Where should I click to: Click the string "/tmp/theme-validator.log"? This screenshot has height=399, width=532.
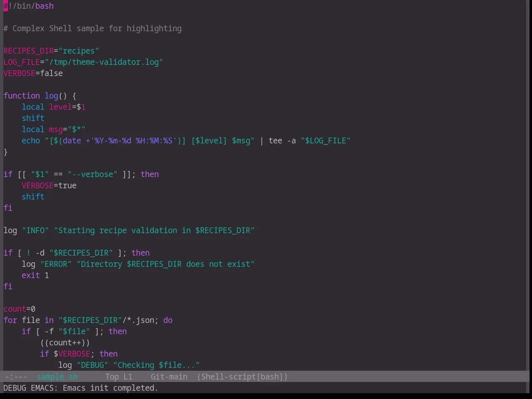pyautogui.click(x=104, y=62)
